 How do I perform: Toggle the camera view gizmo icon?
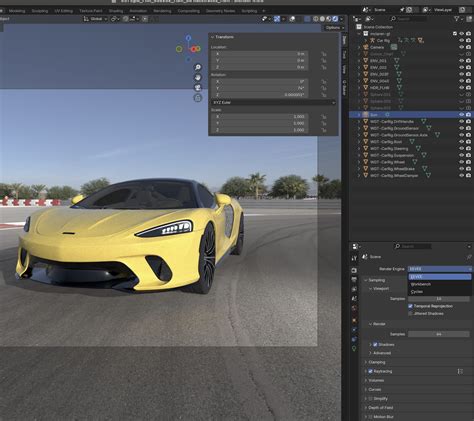pos(198,88)
